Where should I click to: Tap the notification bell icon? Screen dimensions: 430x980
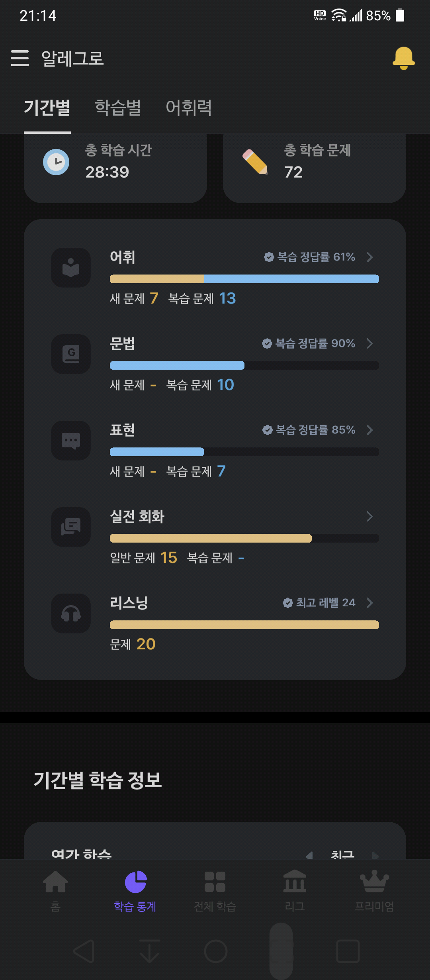(404, 58)
